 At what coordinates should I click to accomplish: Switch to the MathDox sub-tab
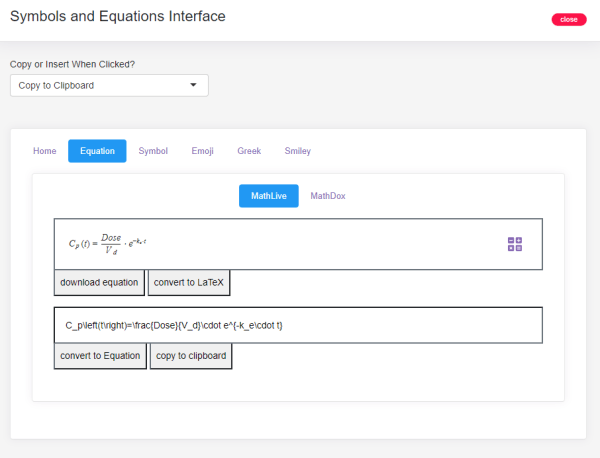(x=328, y=196)
